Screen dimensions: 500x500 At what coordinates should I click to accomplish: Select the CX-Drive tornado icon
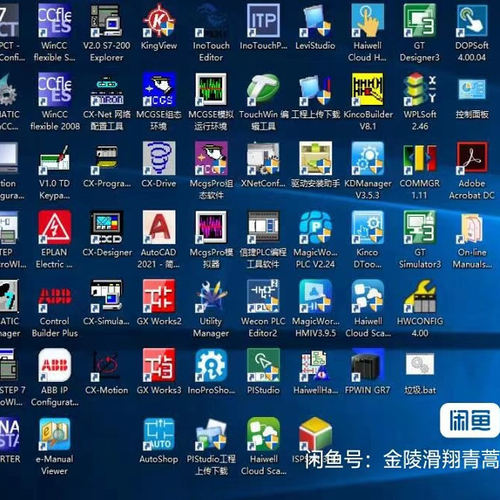pyautogui.click(x=159, y=159)
